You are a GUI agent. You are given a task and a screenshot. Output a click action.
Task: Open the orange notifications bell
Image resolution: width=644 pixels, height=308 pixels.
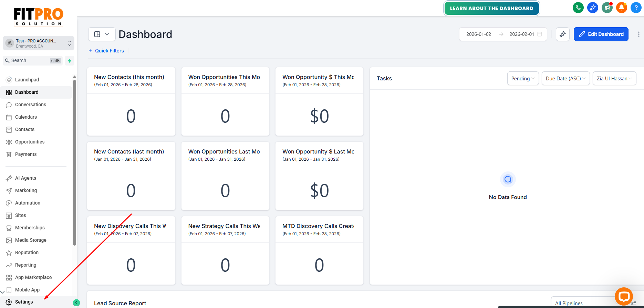[x=621, y=8]
